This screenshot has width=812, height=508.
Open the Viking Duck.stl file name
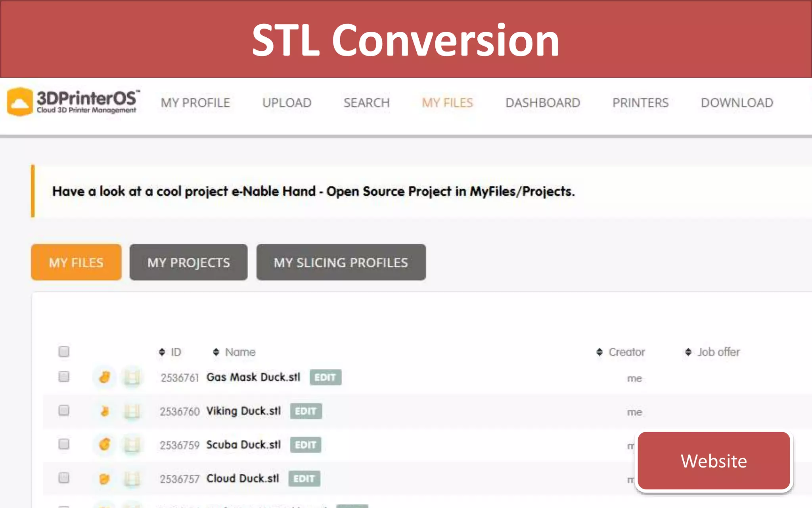[243, 411]
